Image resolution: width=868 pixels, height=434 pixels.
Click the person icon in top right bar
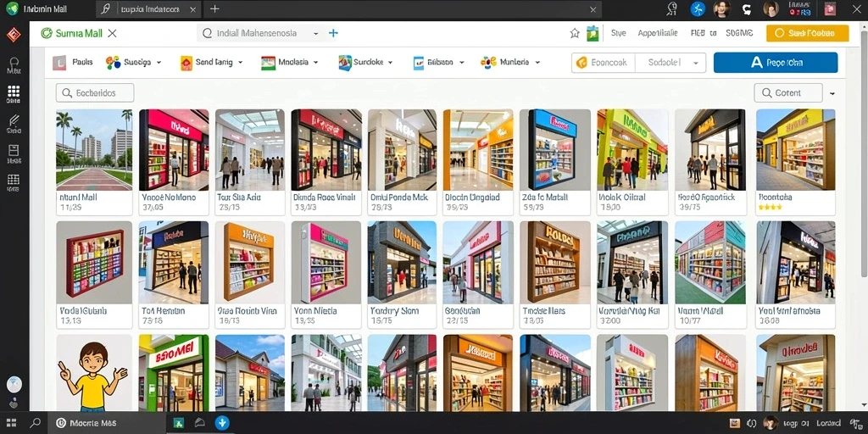pyautogui.click(x=672, y=8)
